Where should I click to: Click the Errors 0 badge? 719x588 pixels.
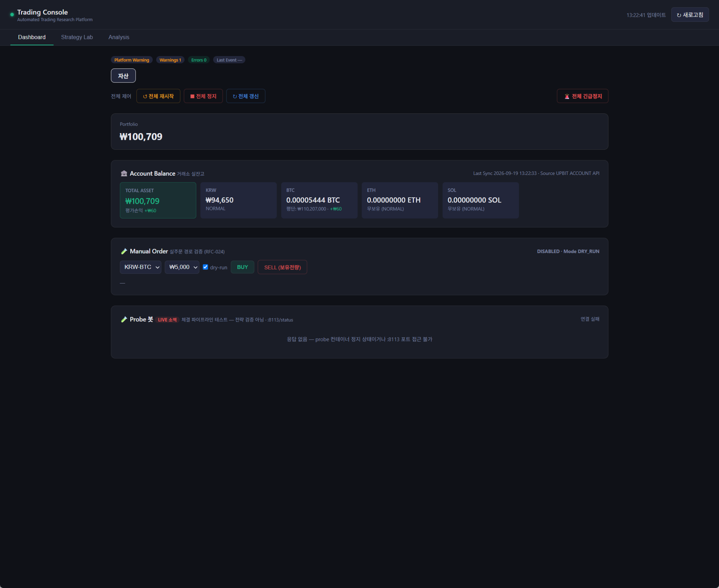pyautogui.click(x=199, y=60)
